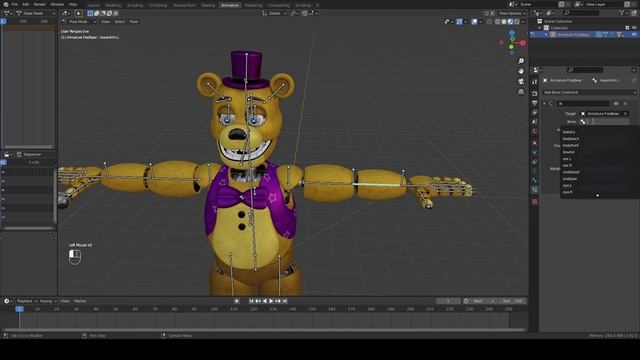The width and height of the screenshot is (640, 360).
Task: Click the down arrow below the bone list
Action: point(598,196)
